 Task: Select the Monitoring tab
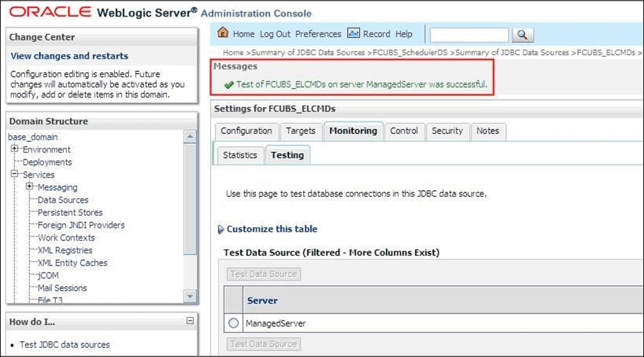pos(353,131)
